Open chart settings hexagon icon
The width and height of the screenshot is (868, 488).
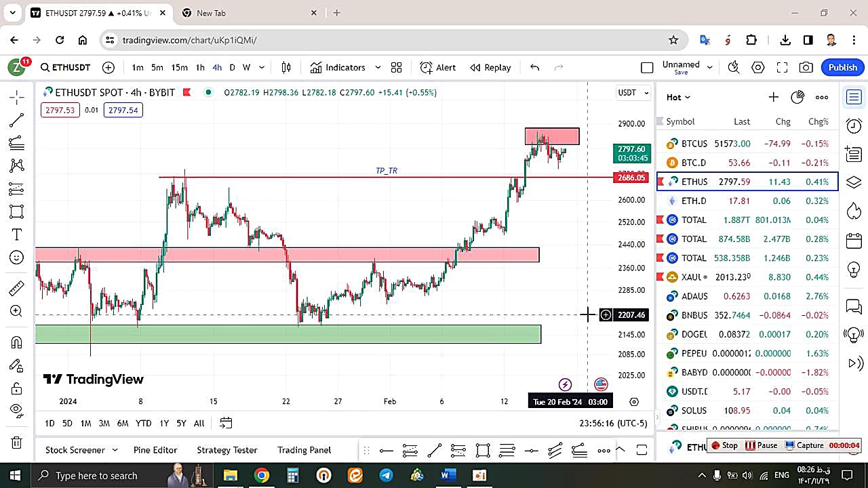[x=758, y=67]
